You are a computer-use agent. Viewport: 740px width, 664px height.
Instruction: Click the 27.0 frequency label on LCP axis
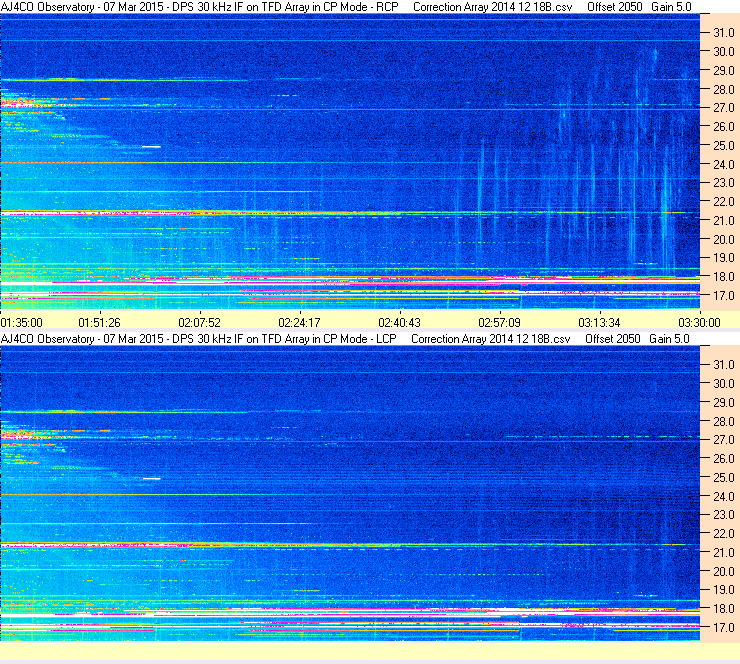(724, 440)
